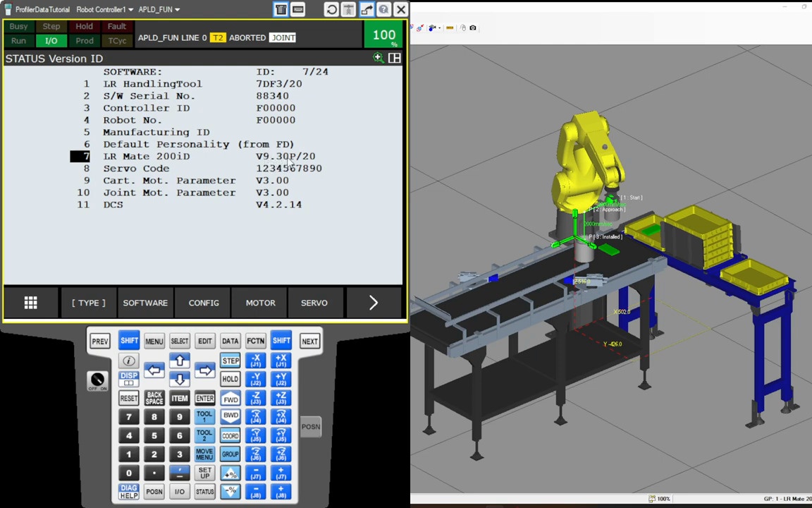Click the right arrow to show more softkeys
The height and width of the screenshot is (508, 812).
coord(374,303)
